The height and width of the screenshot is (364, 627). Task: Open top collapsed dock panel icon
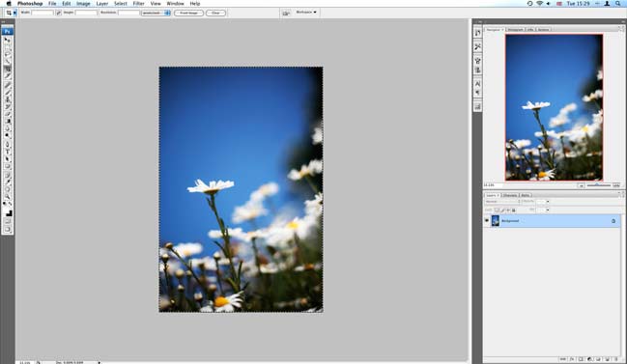click(x=478, y=33)
